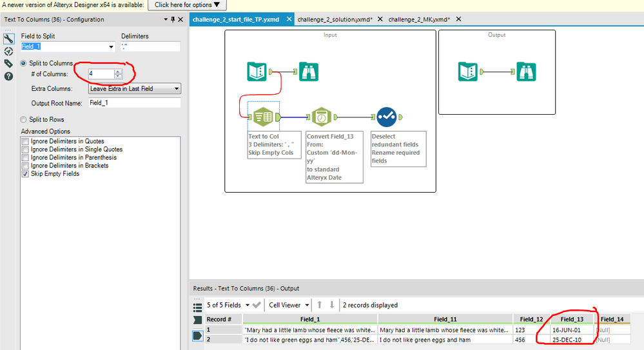Select record row number 2
Image resolution: width=644 pixels, height=350 pixels.
224,340
